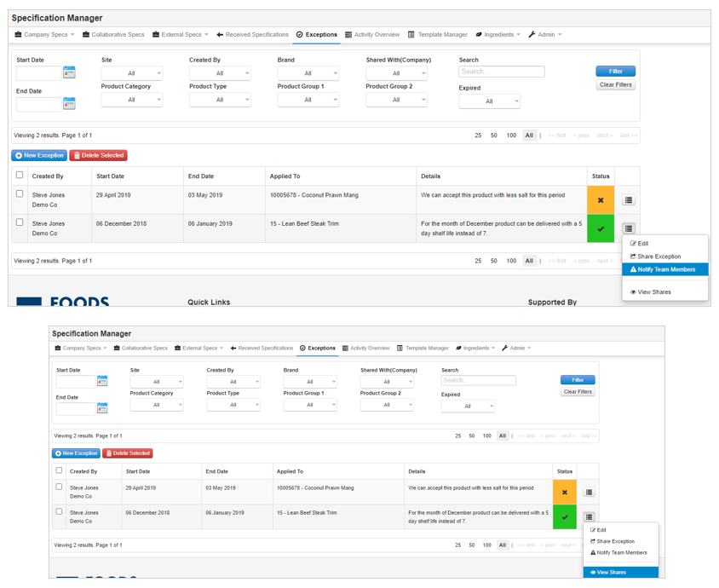Open Brand dropdown in upper screenshot

coord(308,73)
